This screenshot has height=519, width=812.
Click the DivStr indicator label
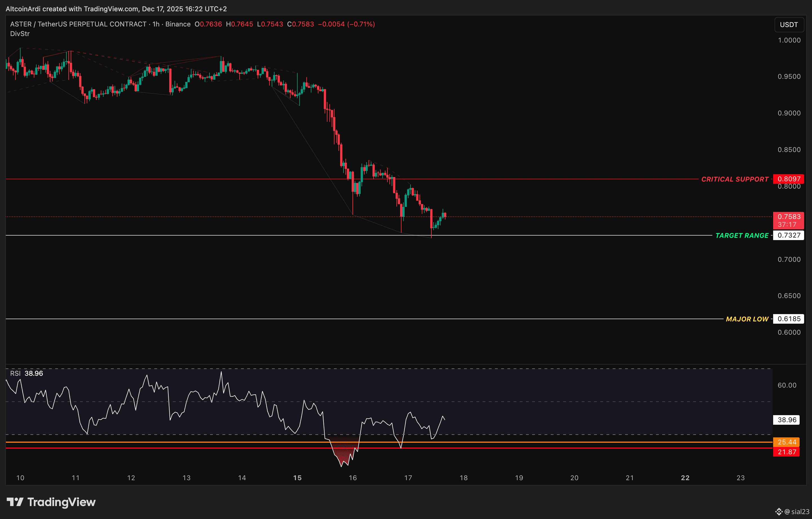click(20, 34)
